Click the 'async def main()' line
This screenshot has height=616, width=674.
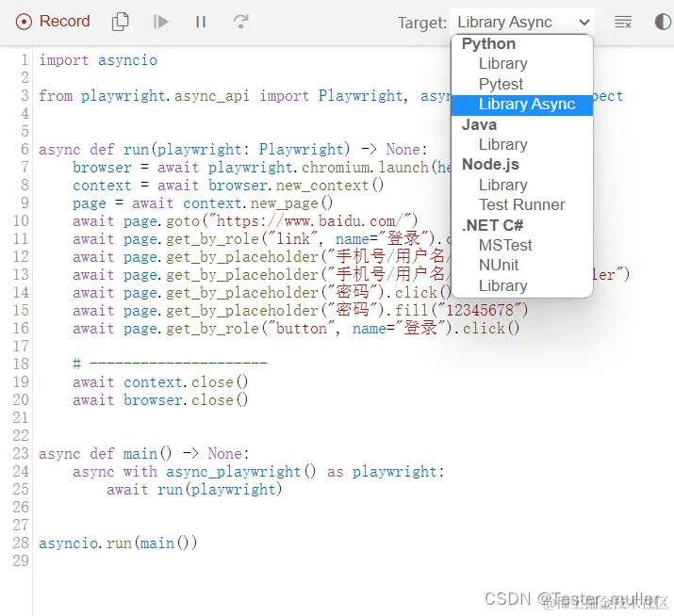point(143,454)
